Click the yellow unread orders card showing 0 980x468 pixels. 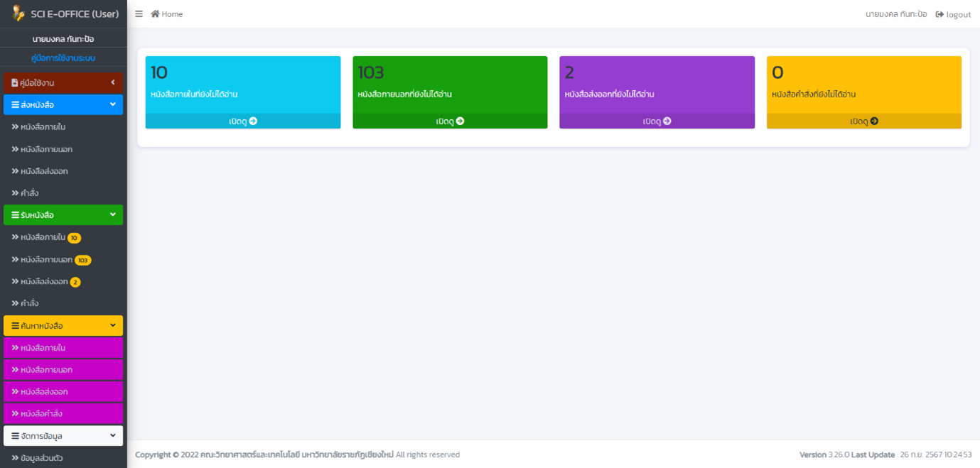pos(863,84)
